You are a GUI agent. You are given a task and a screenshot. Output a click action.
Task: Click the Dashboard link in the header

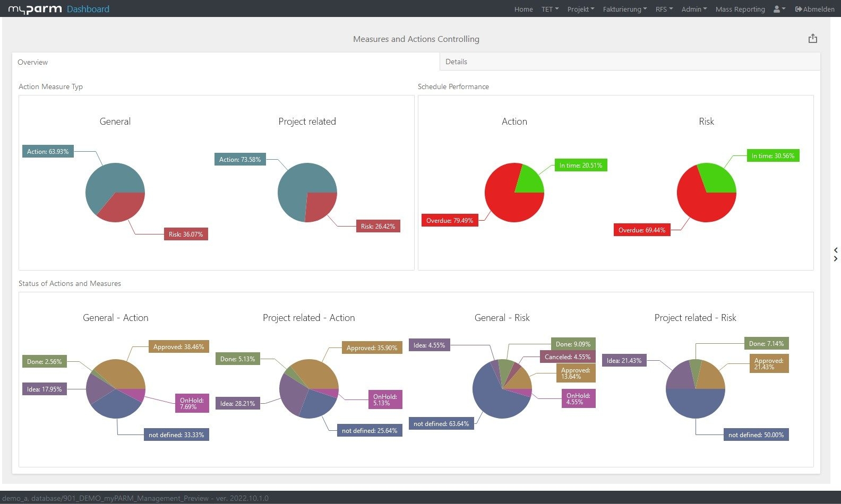point(88,9)
